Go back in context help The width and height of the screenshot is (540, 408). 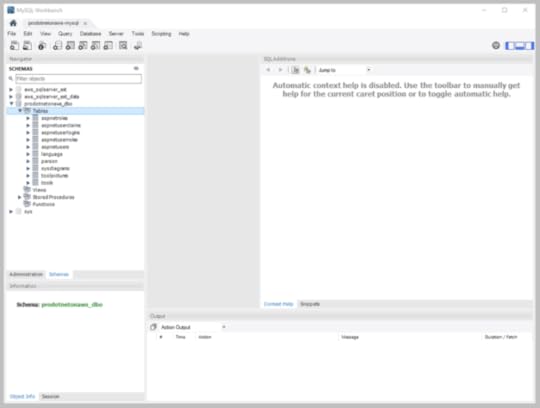[x=268, y=70]
